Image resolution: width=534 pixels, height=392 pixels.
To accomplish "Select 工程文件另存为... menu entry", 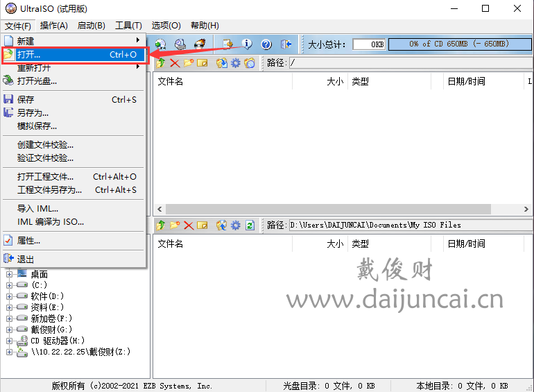I will [x=74, y=189].
